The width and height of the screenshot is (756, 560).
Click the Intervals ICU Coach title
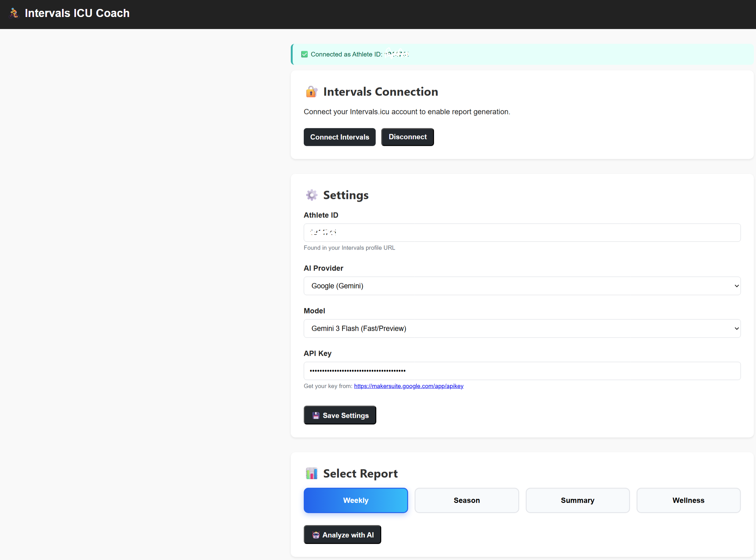77,13
